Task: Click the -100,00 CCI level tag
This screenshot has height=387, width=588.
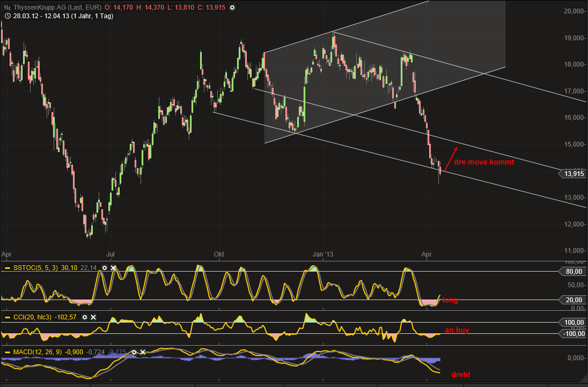Action: (573, 333)
